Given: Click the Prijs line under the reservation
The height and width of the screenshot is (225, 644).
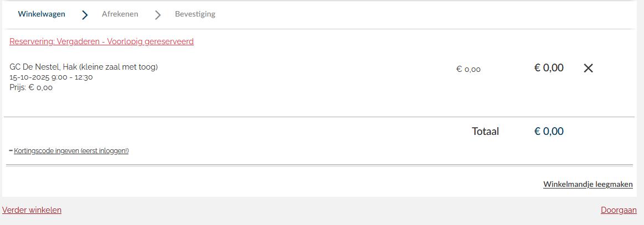Looking at the screenshot, I should click(31, 87).
